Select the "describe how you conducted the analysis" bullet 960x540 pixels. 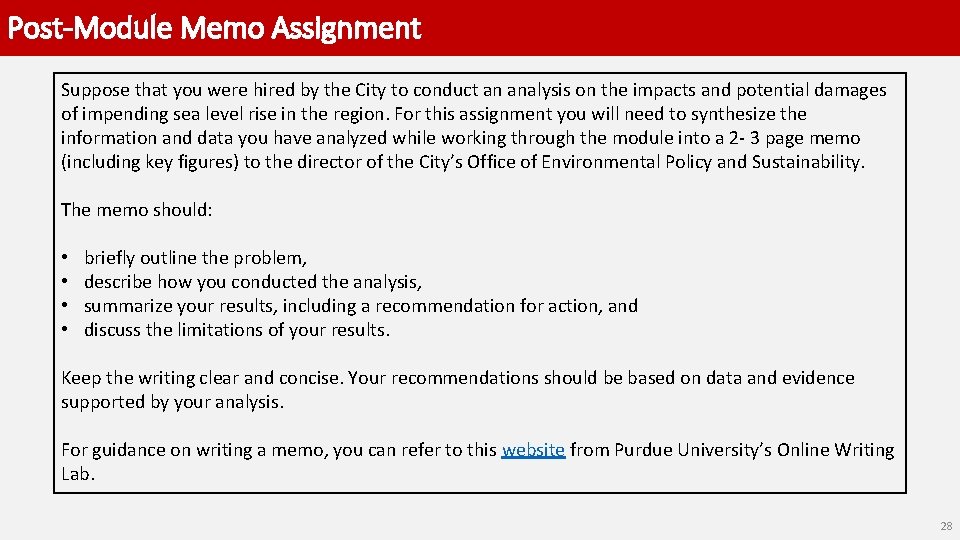(253, 282)
